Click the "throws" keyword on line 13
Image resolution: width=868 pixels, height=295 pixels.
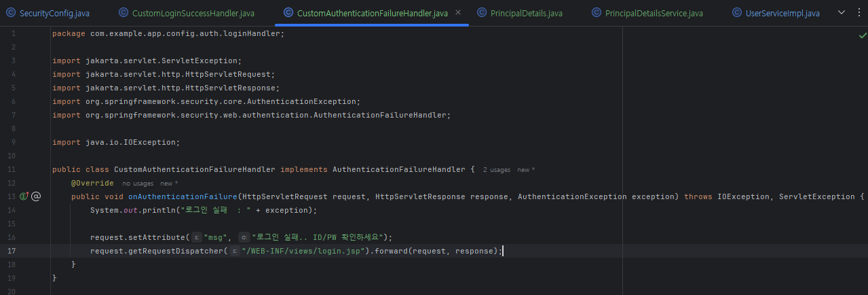pos(698,196)
